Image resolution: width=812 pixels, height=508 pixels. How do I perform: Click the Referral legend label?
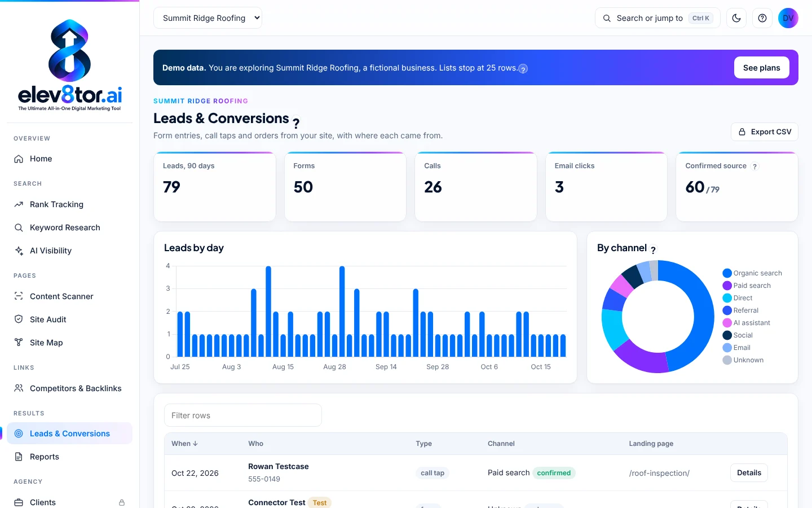point(746,310)
